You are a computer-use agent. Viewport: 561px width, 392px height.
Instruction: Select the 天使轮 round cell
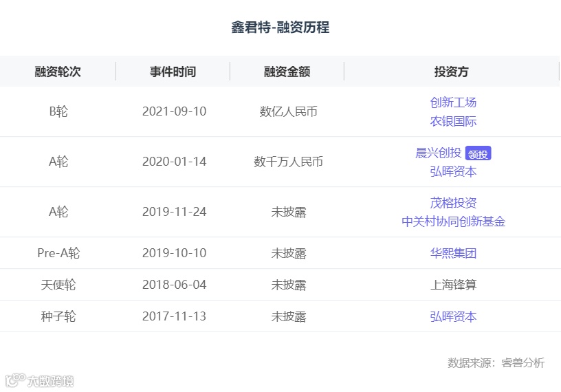point(58,285)
